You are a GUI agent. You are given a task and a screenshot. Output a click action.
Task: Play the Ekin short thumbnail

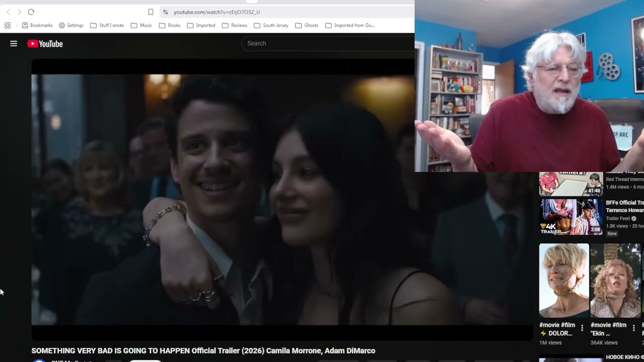615,281
